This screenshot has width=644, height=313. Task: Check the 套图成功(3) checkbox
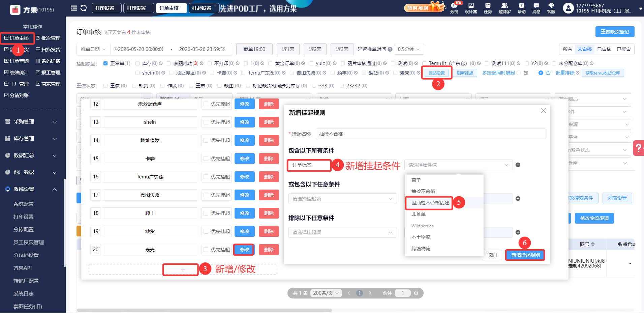pos(169,63)
